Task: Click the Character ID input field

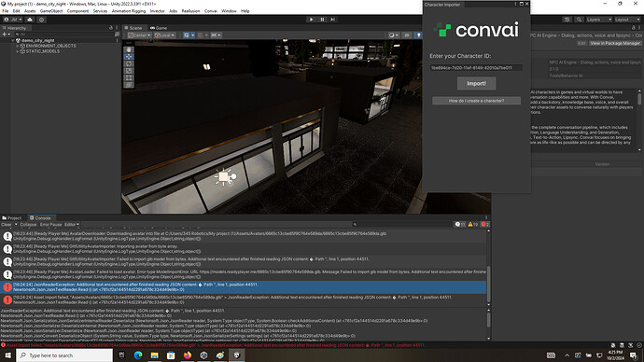Action: click(x=476, y=68)
